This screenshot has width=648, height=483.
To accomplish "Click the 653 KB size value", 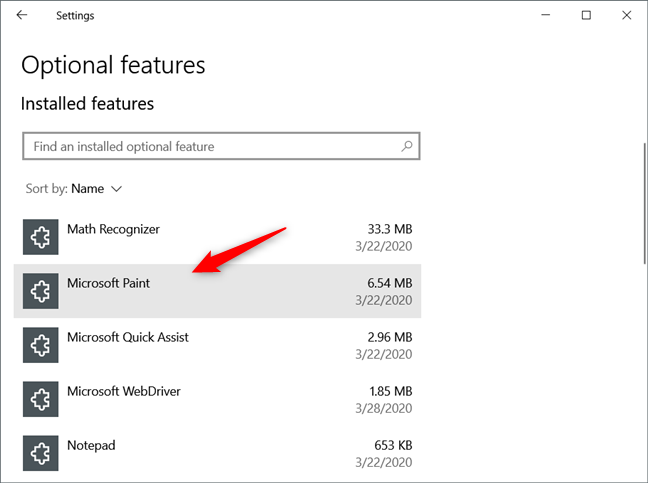I will pyautogui.click(x=393, y=445).
